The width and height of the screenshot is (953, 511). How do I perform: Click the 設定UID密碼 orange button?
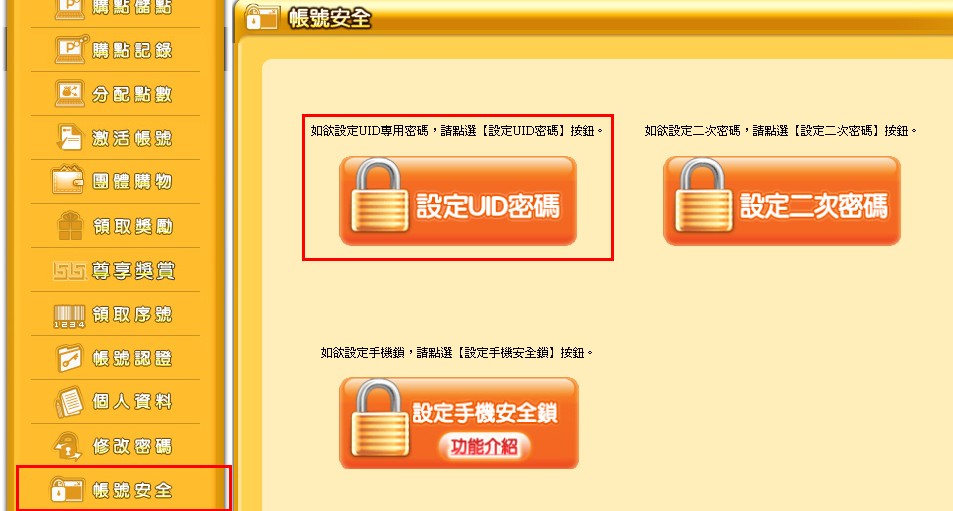coord(458,201)
